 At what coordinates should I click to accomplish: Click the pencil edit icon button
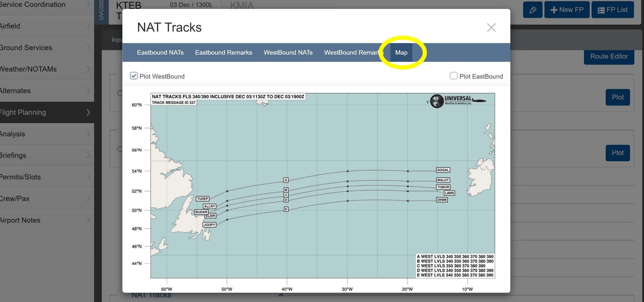tap(533, 10)
